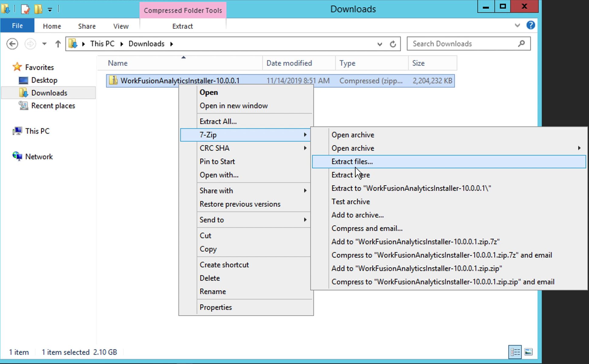Choose Extract to "WorkFusionAnalyticsInstaller-10.0.0.1\"
This screenshot has height=364, width=589.
(449, 188)
